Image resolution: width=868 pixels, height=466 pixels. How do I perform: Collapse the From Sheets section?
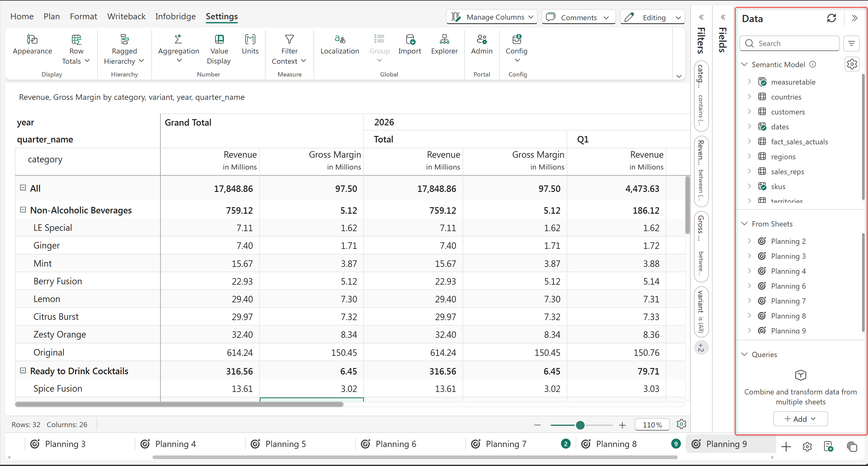click(745, 224)
